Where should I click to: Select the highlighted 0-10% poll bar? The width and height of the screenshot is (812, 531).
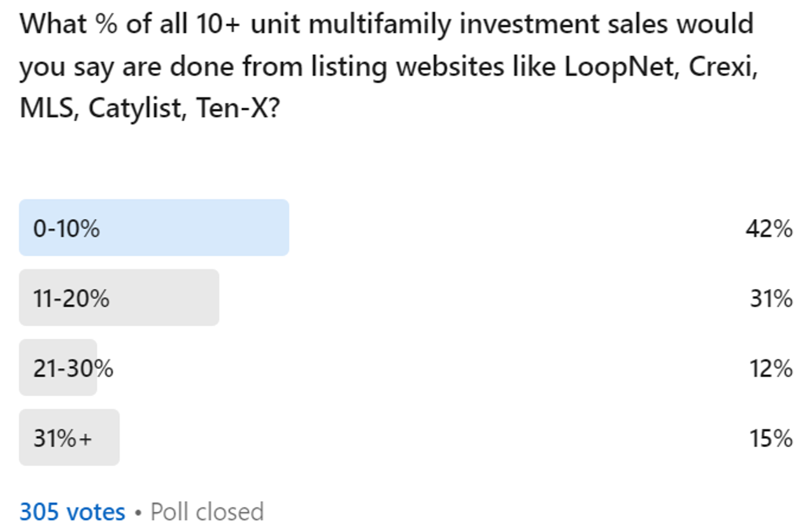point(154,228)
